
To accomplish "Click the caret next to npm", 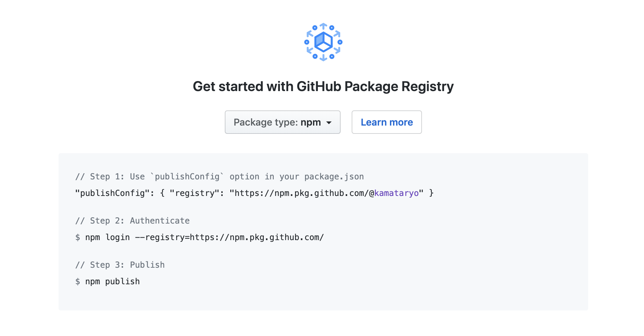I will click(x=329, y=122).
